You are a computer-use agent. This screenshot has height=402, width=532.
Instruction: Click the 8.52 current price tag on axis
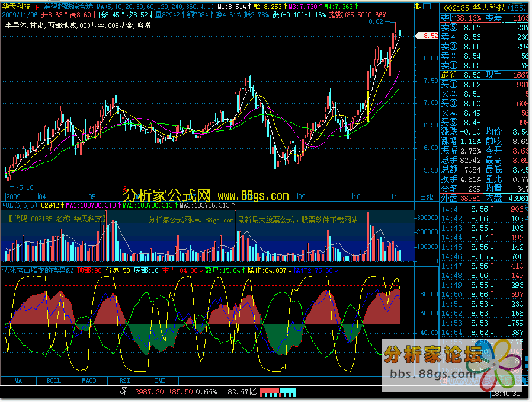[430, 36]
